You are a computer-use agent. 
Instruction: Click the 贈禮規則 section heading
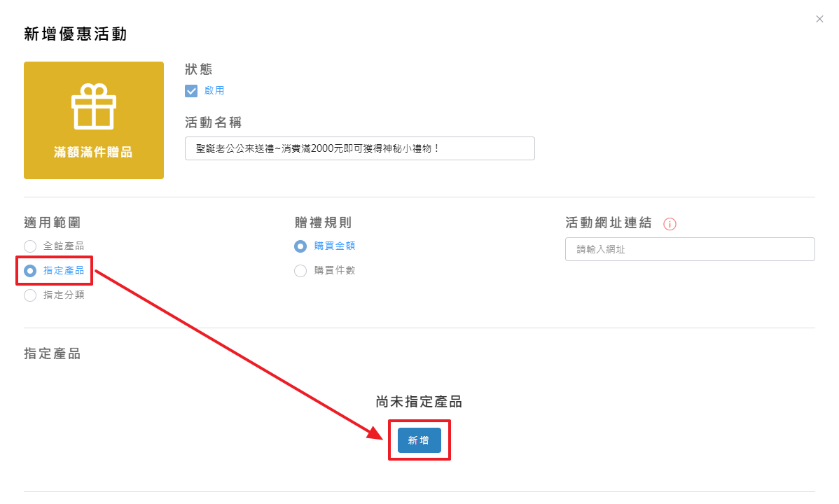point(323,223)
